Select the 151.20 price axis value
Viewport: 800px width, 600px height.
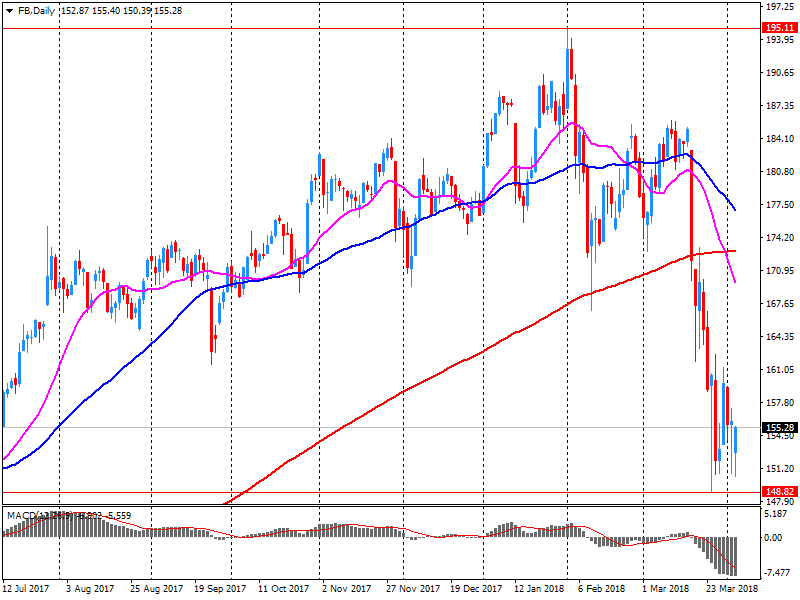(x=780, y=468)
